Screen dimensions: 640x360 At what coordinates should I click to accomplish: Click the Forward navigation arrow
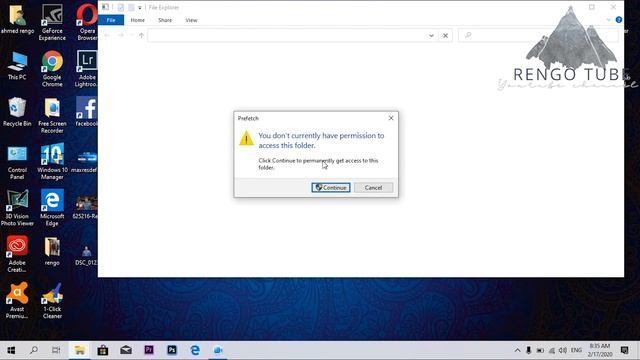120,36
